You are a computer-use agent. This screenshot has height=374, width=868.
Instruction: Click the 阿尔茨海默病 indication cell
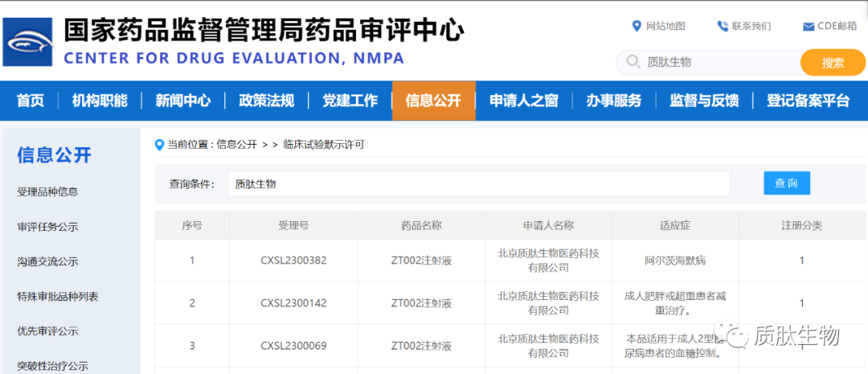[x=675, y=261]
